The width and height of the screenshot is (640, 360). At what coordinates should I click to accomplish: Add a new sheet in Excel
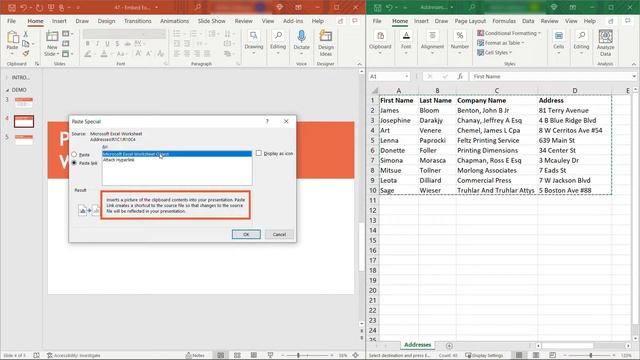pyautogui.click(x=449, y=346)
